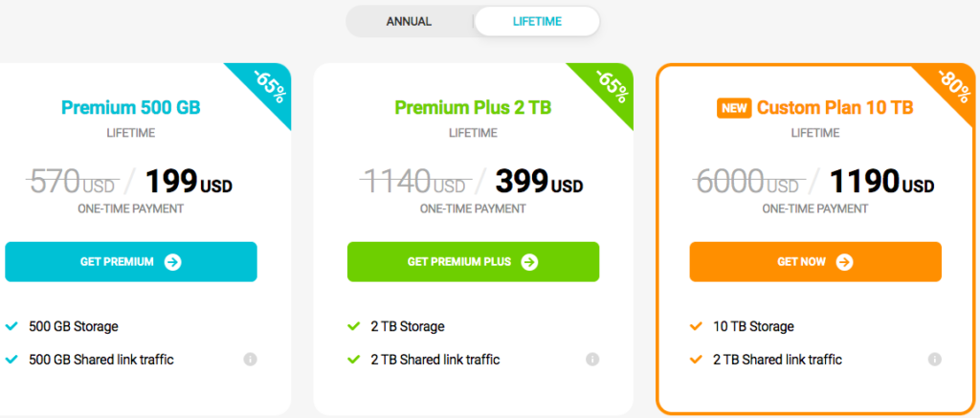Click the arrow icon on Get Premium
This screenshot has width=980, height=418.
pos(173,262)
